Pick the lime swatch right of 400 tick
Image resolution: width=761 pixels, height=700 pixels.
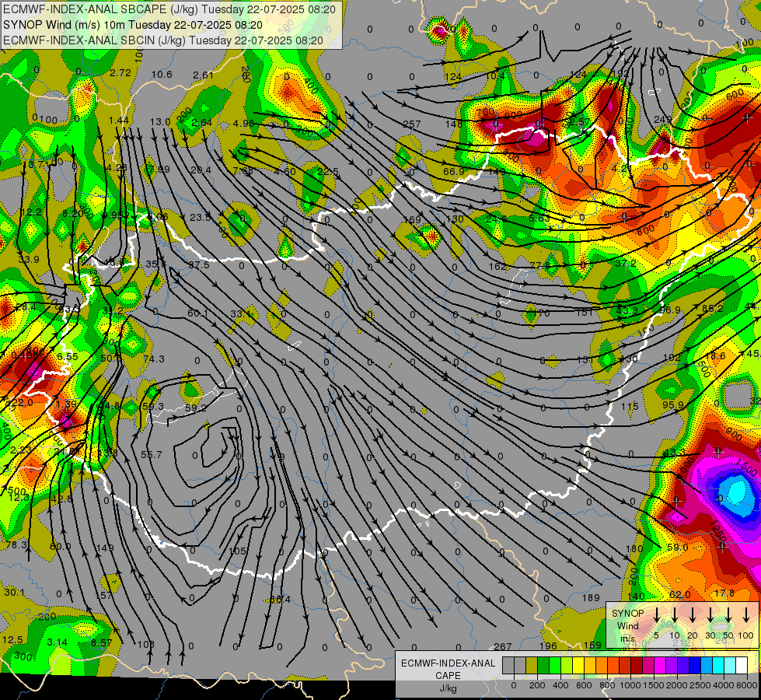(567, 666)
